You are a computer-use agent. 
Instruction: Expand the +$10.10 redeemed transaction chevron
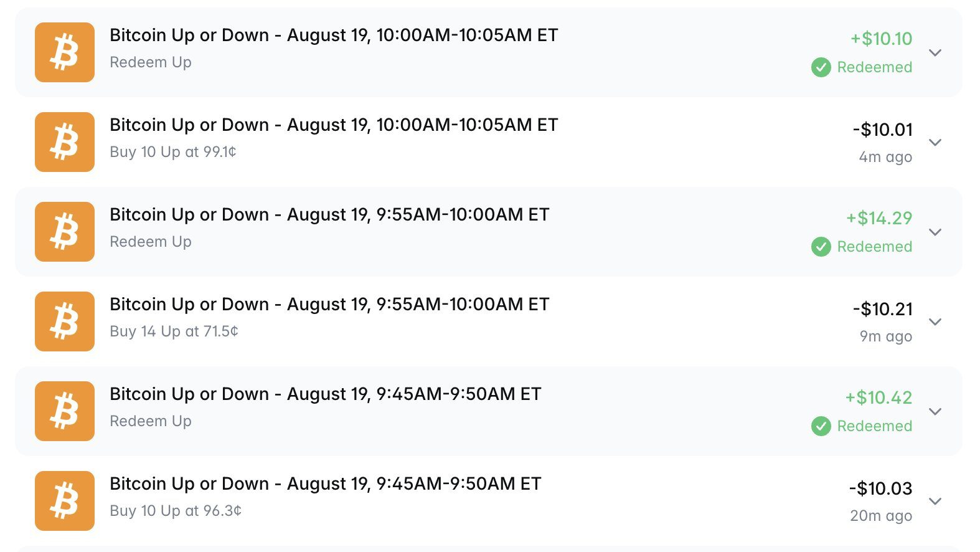(935, 53)
